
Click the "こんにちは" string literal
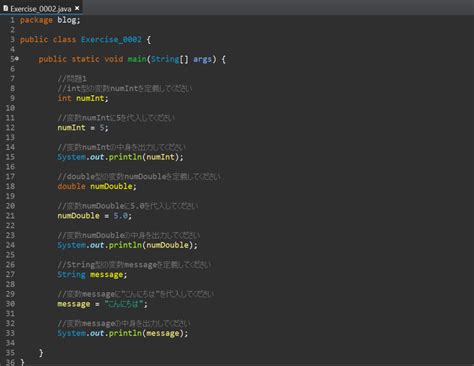point(124,304)
